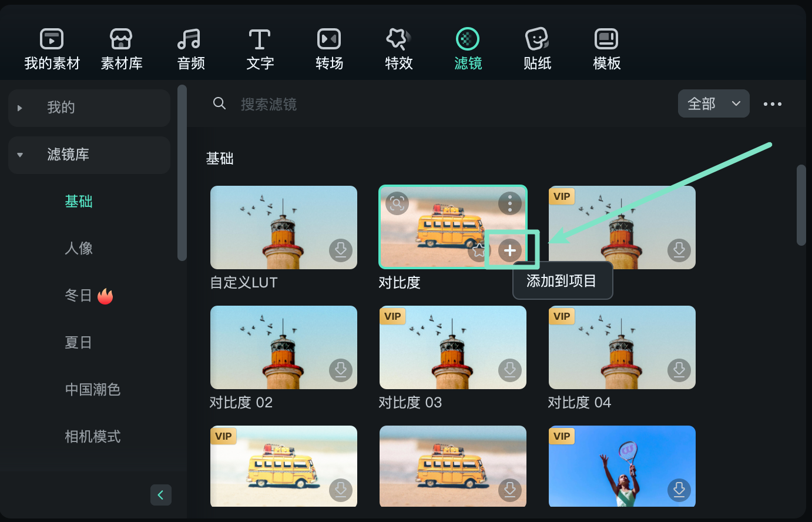Collapse the left sidebar with chevron button

pyautogui.click(x=161, y=495)
